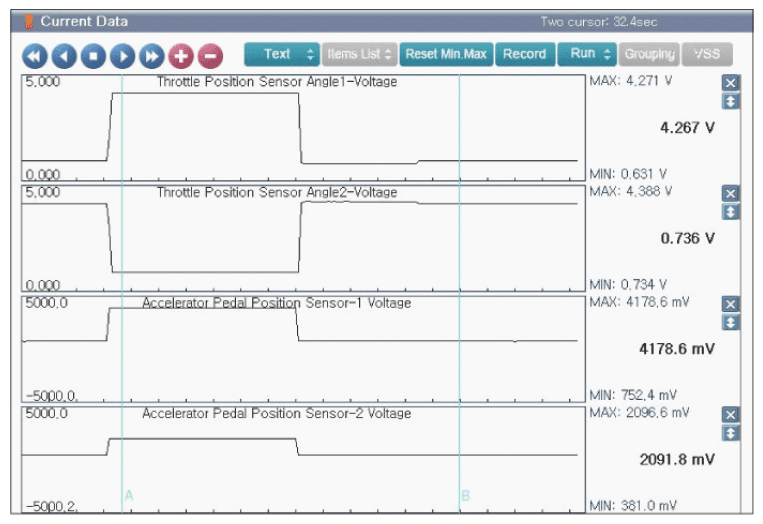
Task: Close the Throttle Position Sensor Angle2 graph
Action: (x=730, y=194)
